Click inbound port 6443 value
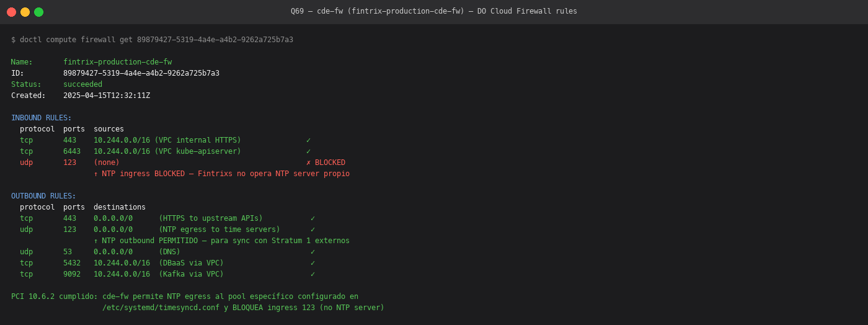The height and width of the screenshot is (325, 868). coord(72,151)
